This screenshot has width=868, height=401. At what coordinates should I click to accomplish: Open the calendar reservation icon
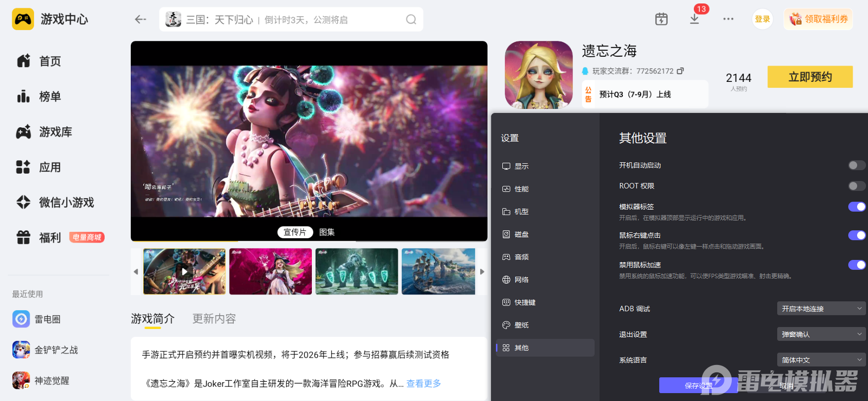(661, 19)
